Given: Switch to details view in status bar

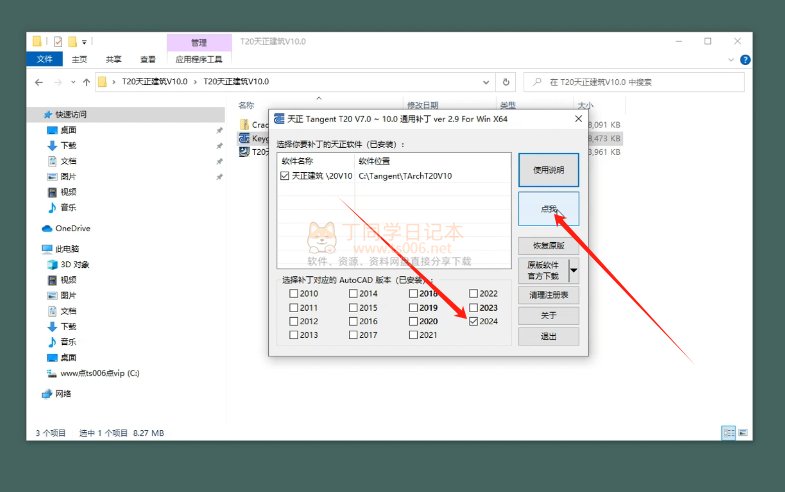Looking at the screenshot, I should (x=728, y=432).
